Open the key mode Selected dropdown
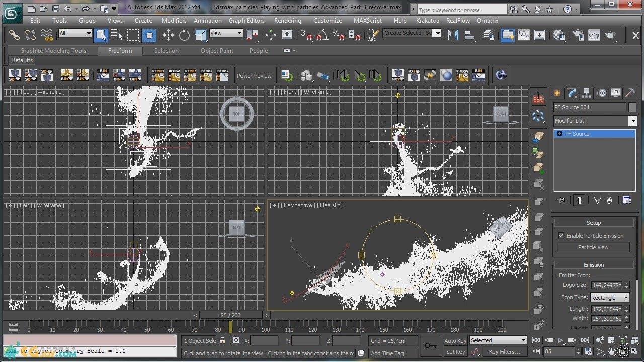The width and height of the screenshot is (644, 362). pos(498,340)
